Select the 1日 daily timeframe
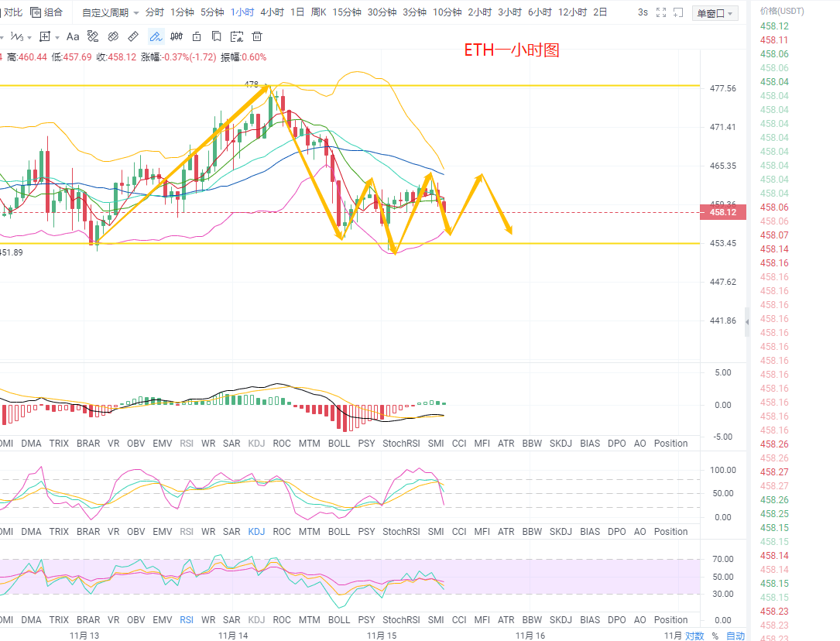This screenshot has width=840, height=641. (297, 12)
